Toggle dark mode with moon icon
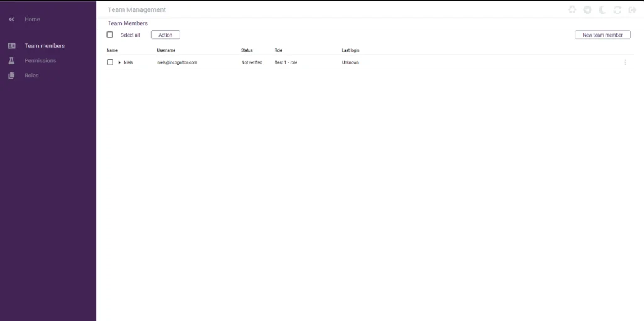Screen dimensions: 644x321 (602, 10)
